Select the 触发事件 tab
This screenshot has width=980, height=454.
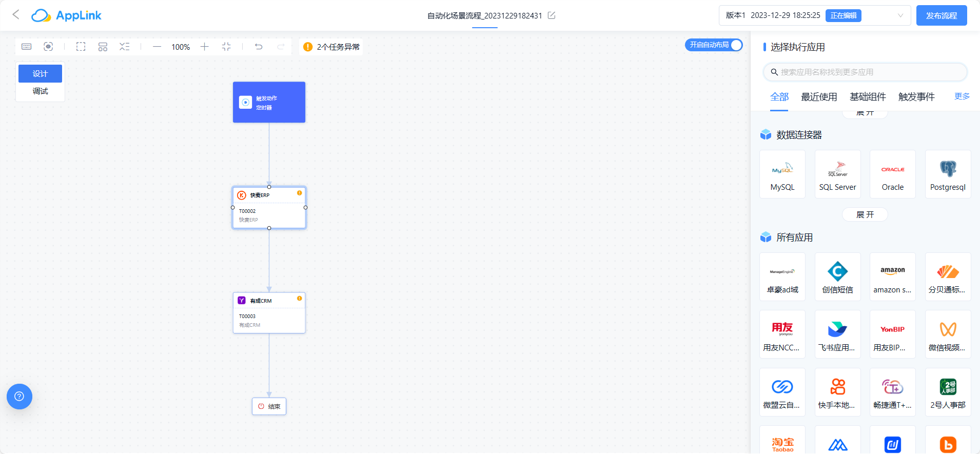point(916,97)
